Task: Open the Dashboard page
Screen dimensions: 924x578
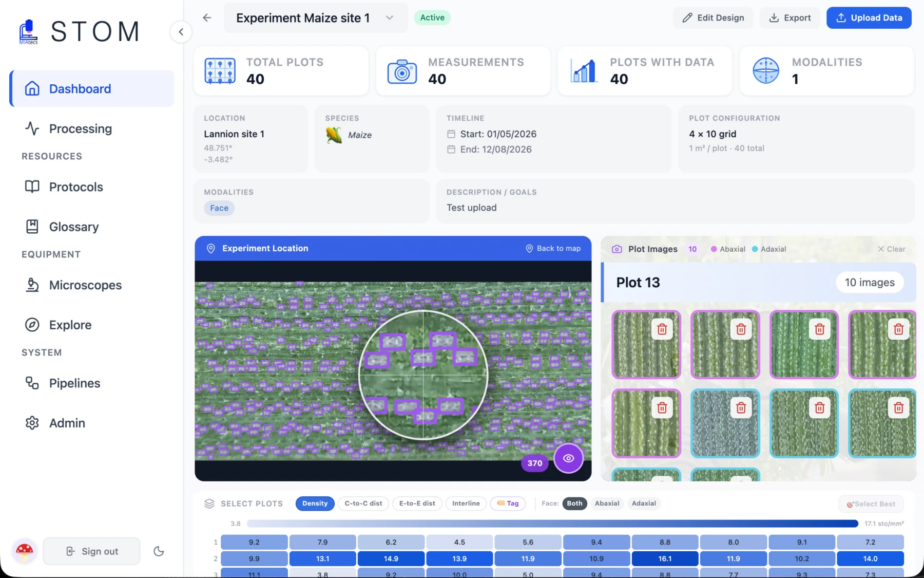Action: point(92,89)
